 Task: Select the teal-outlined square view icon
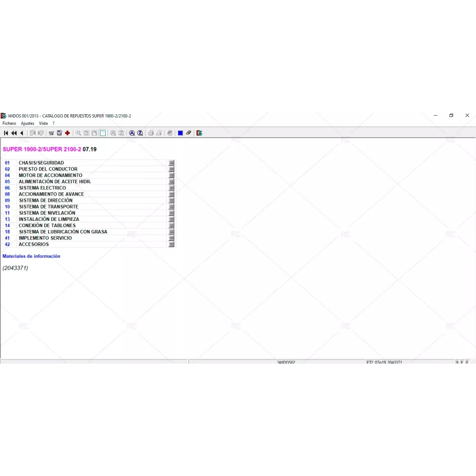102,133
